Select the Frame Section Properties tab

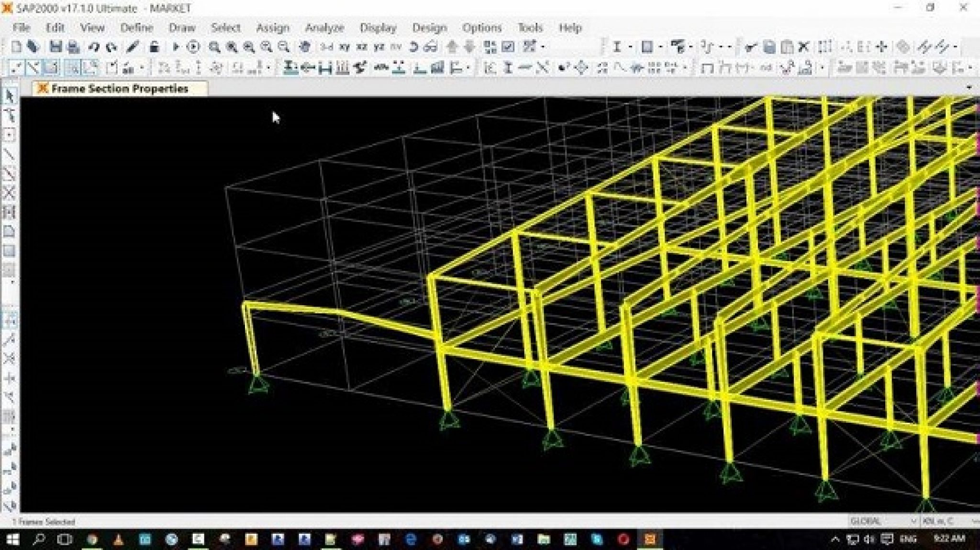click(x=120, y=88)
